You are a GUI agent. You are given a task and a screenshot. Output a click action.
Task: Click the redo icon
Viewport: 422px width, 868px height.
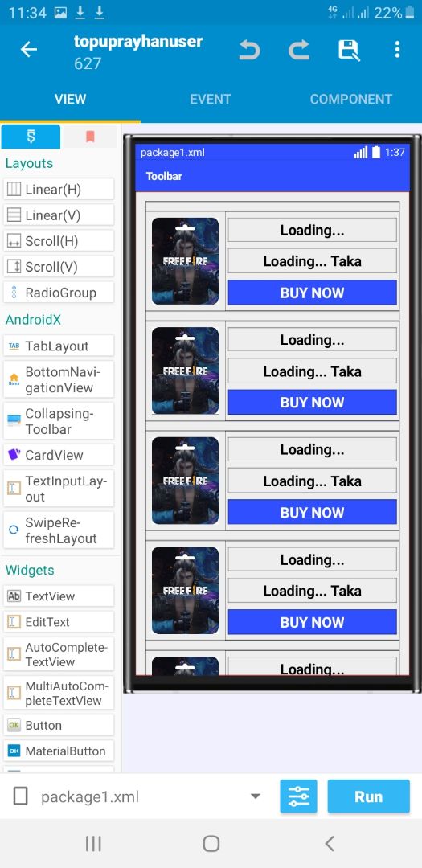299,51
